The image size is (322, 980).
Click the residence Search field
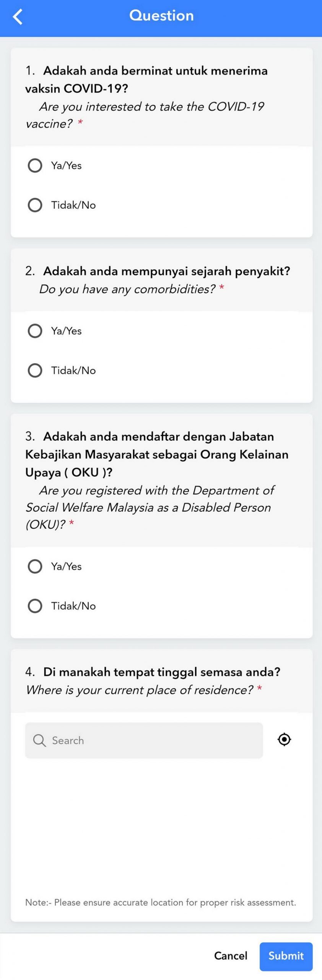[x=144, y=740]
